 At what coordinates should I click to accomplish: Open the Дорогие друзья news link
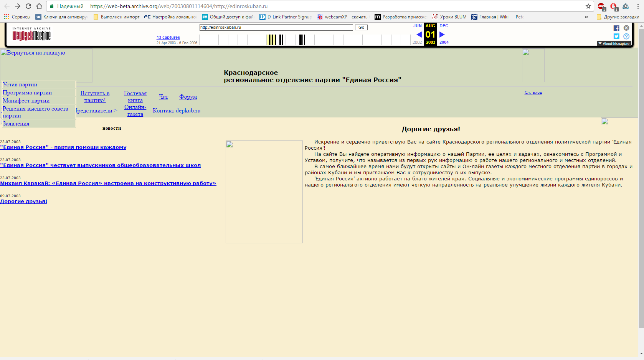pyautogui.click(x=24, y=201)
